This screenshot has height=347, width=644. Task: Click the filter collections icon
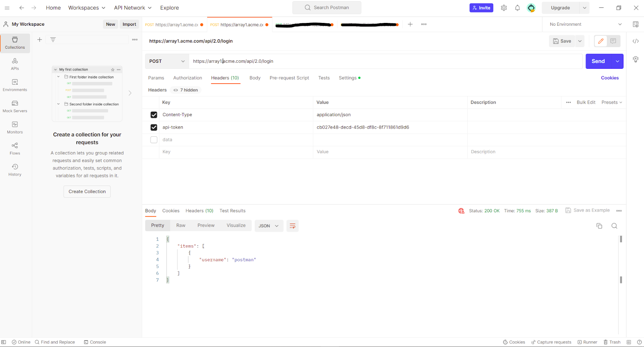click(53, 39)
